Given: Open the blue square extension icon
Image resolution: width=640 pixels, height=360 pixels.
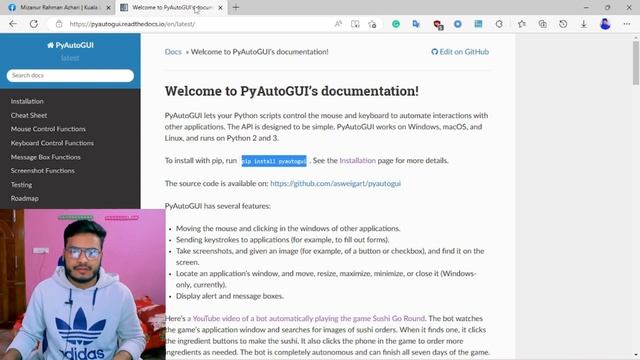Looking at the screenshot, I should click(x=478, y=24).
